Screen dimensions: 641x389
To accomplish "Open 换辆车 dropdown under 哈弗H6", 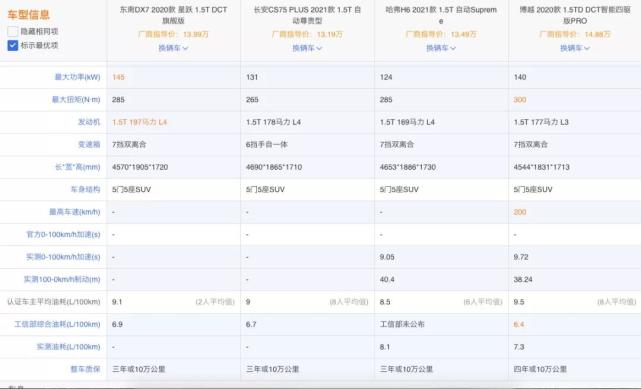I will pos(441,48).
